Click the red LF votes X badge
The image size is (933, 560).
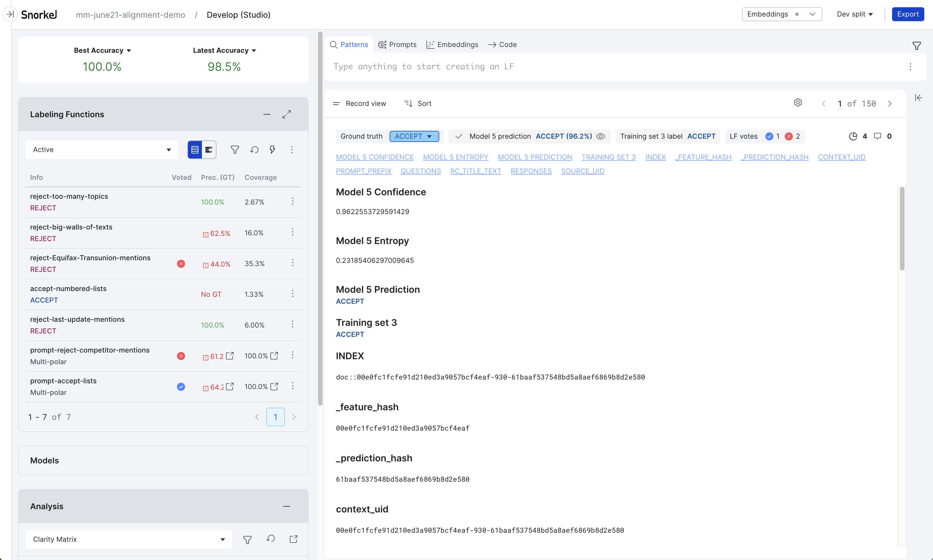coord(789,136)
